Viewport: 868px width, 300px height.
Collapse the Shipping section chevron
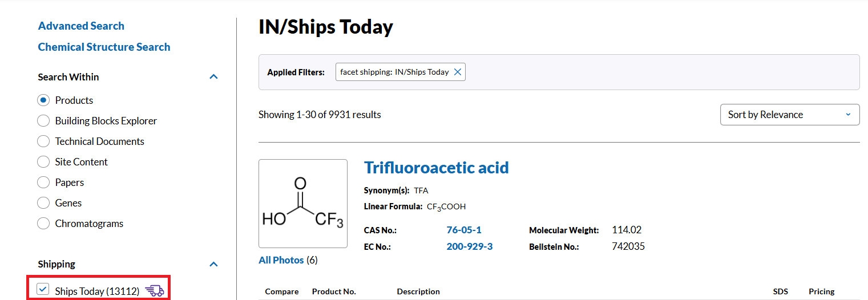coord(213,264)
